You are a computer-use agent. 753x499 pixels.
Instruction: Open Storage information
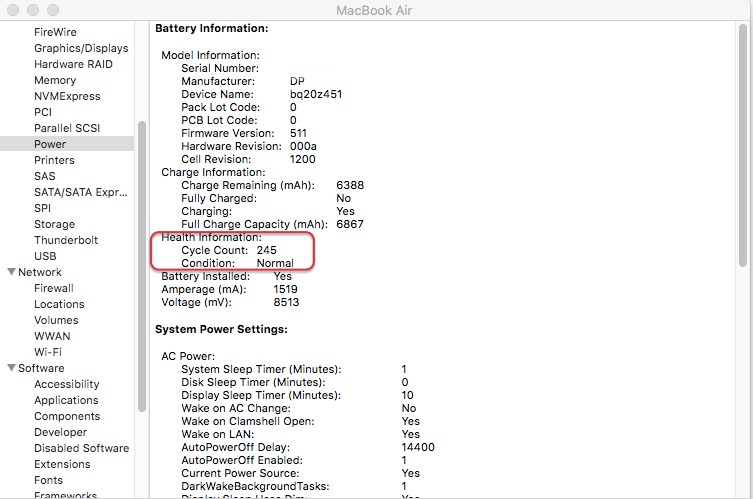click(54, 224)
